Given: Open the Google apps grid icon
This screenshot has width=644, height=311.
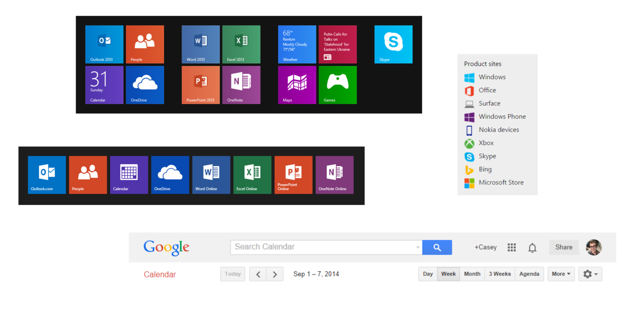Looking at the screenshot, I should click(511, 248).
